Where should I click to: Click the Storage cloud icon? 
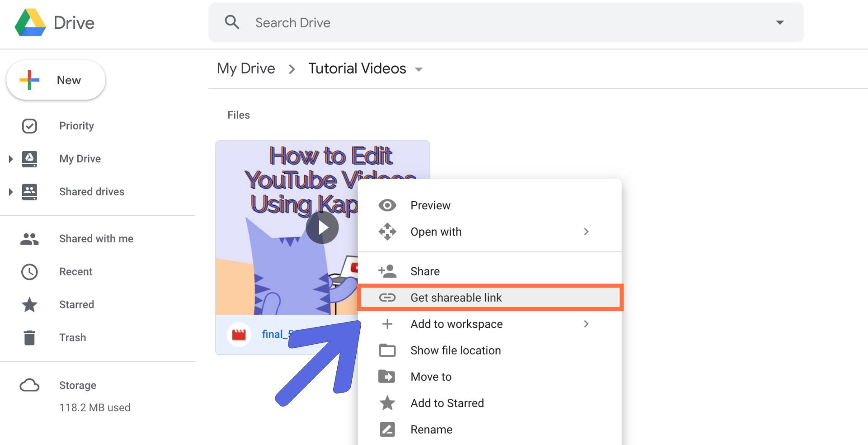[29, 385]
